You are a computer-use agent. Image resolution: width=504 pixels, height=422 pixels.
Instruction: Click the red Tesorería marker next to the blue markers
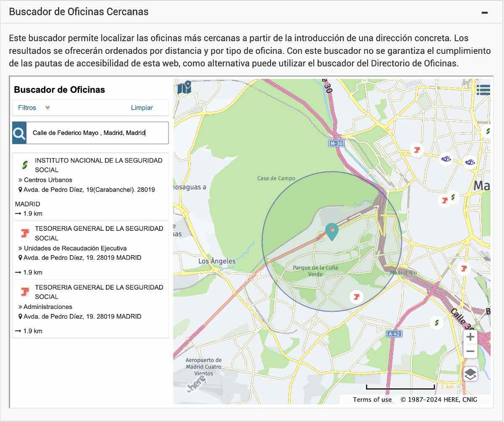(417, 150)
